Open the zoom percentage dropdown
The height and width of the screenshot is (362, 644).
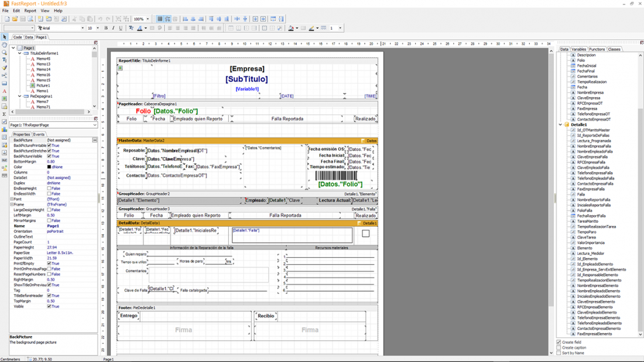coord(148,19)
